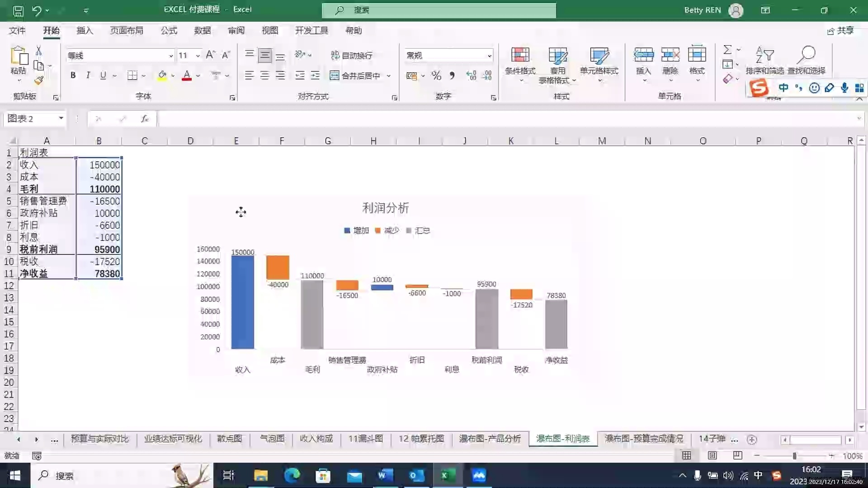Click the Save icon on Quick Access Toolbar
Screen dimensions: 868x488
[x=18, y=10]
